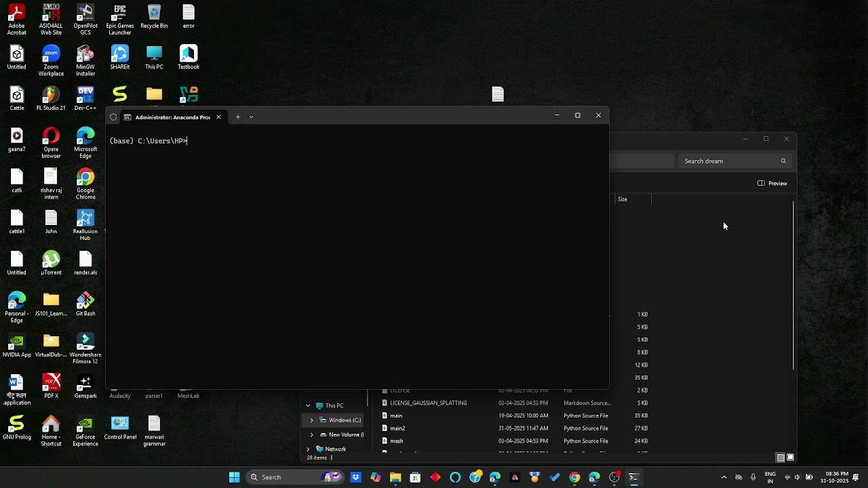Screen dimensions: 868x488
Task: Select the SHAREit desktop icon
Action: [120, 58]
